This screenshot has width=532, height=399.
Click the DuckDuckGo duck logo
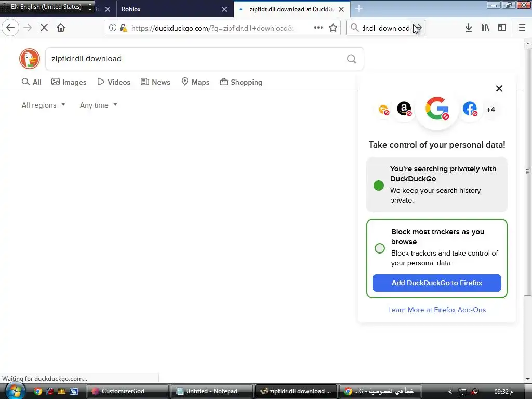tap(30, 59)
